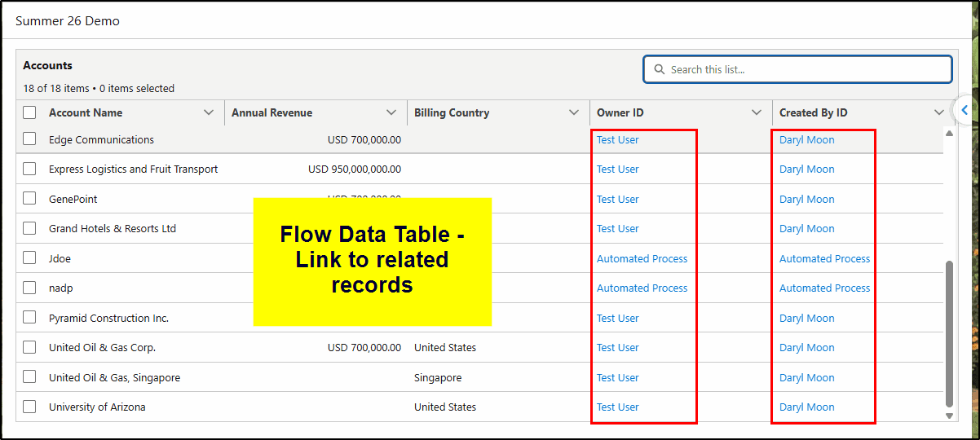
Task: Open Owner ID column dropdown menu
Action: click(x=757, y=112)
